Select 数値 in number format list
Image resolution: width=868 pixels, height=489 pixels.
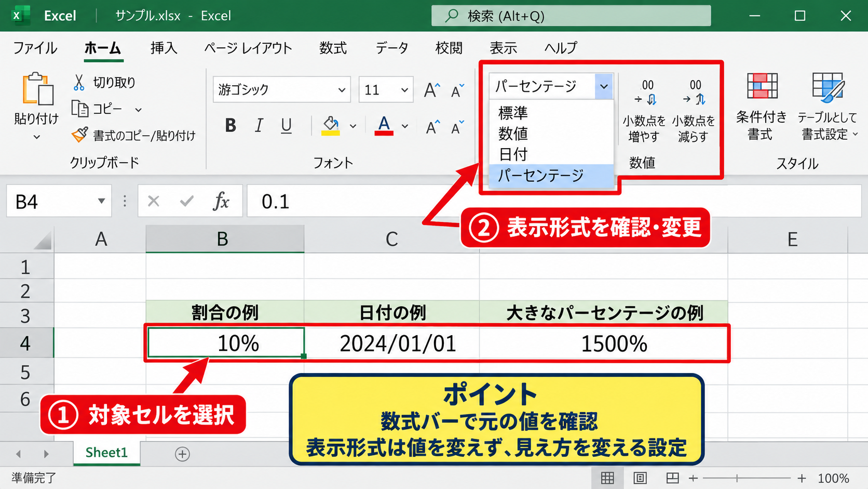(551, 134)
